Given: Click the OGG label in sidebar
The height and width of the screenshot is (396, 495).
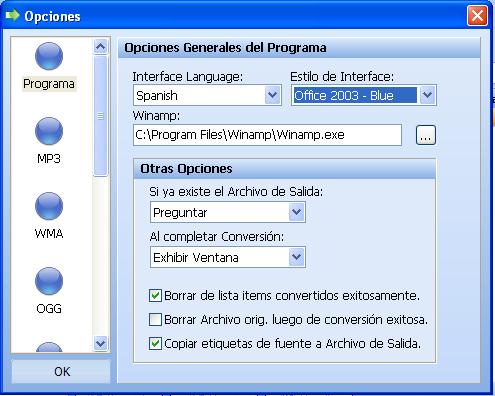Looking at the screenshot, I should [x=49, y=308].
